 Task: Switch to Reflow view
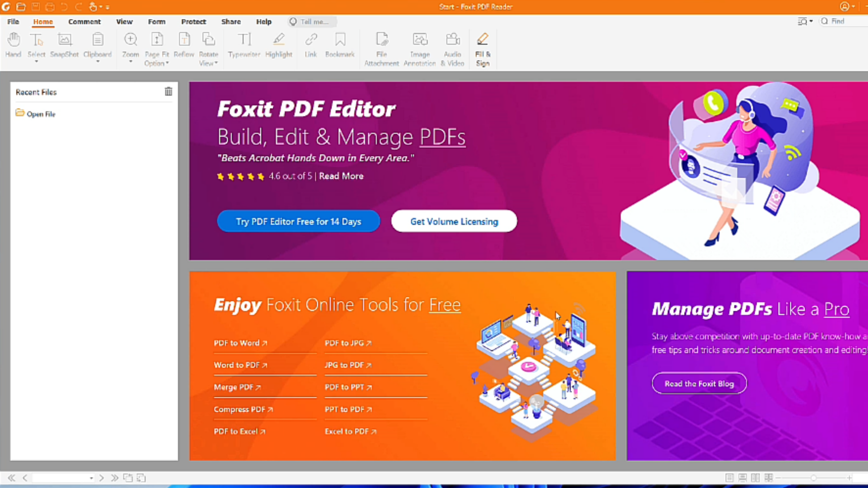coord(184,45)
